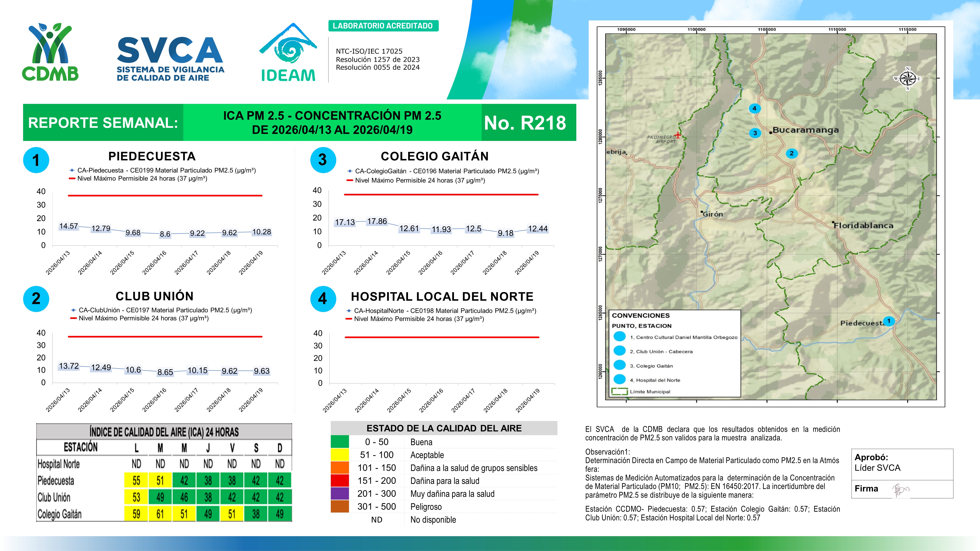Image resolution: width=980 pixels, height=551 pixels.
Task: Click blue circle 2 beside Club Unión
Action: [x=36, y=298]
